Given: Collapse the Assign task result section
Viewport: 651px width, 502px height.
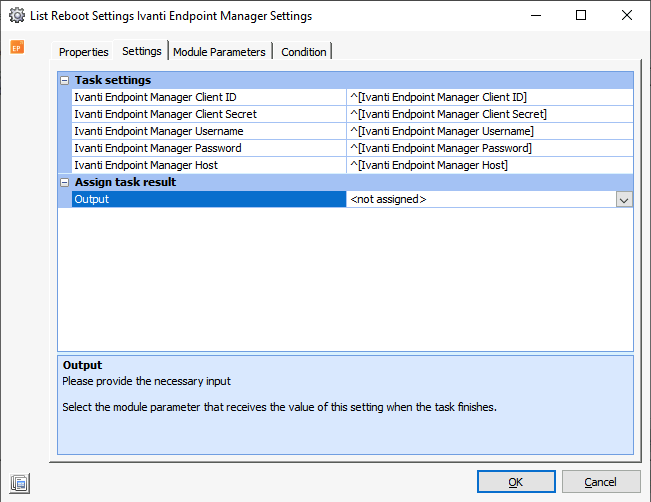Looking at the screenshot, I should [x=64, y=182].
